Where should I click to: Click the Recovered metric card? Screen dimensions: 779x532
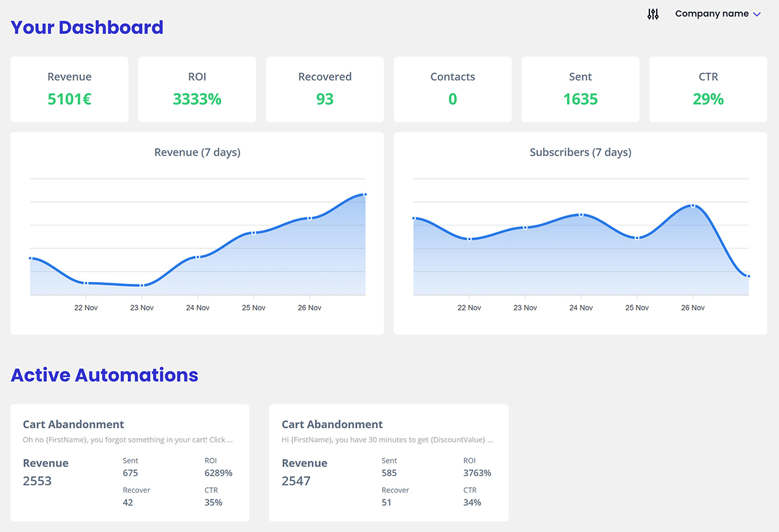coord(324,88)
